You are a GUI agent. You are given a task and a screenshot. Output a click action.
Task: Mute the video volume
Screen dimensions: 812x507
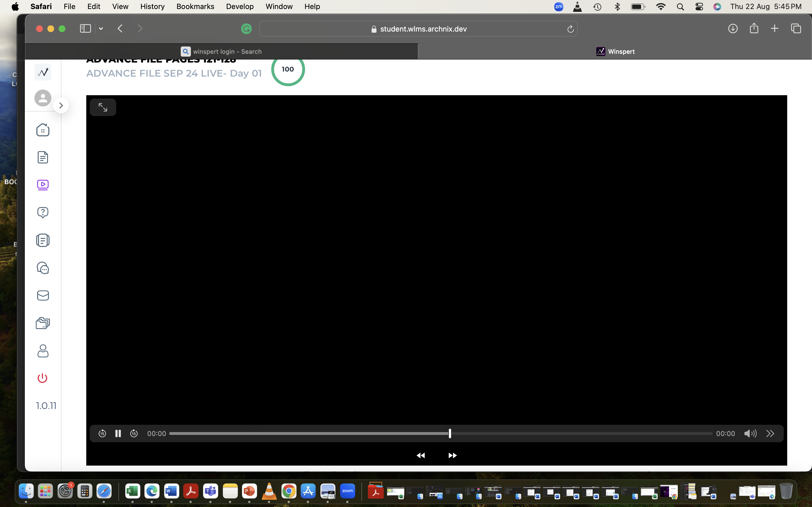750,433
